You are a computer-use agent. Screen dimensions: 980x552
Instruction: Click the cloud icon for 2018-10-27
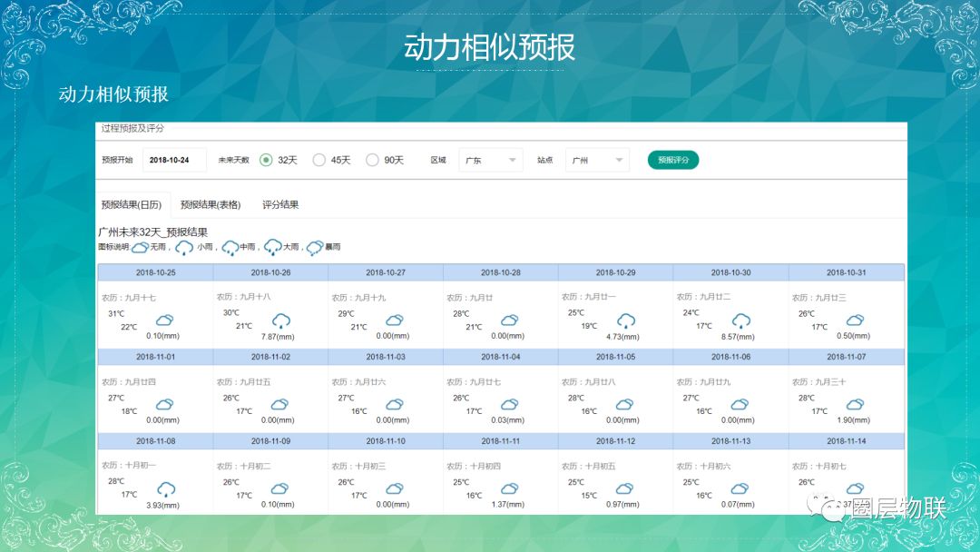point(395,320)
